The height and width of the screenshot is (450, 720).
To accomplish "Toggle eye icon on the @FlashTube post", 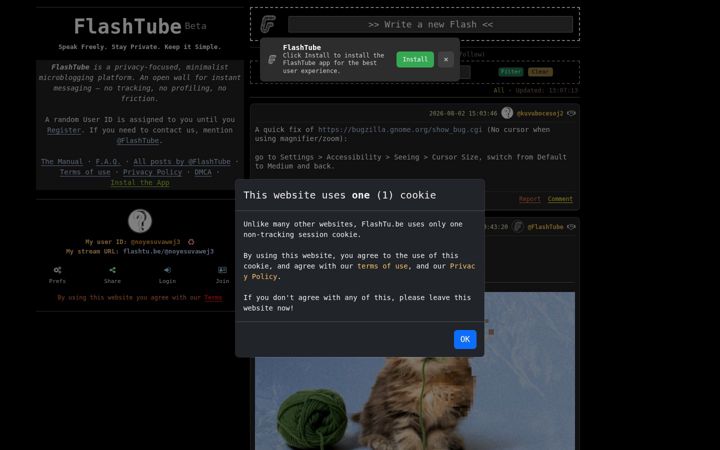I will 571,227.
